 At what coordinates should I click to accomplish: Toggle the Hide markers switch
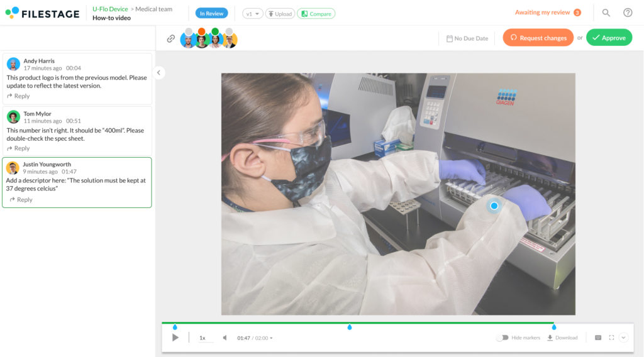click(x=502, y=338)
